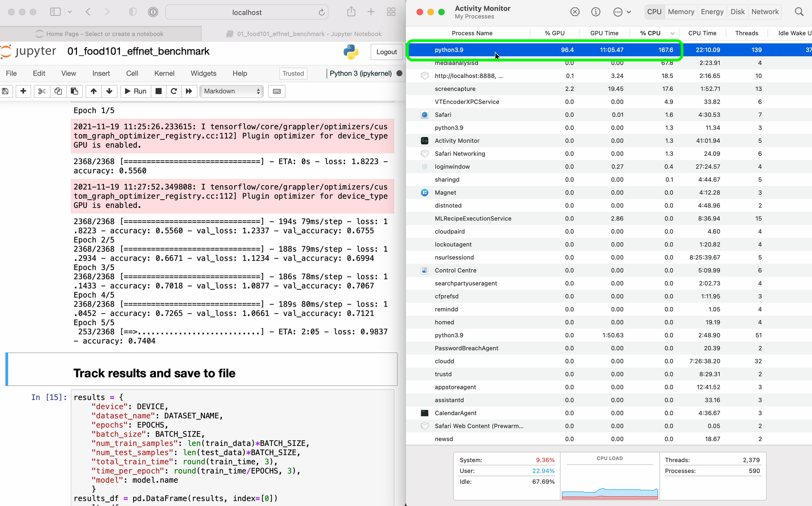
Task: Expand the Network tab in Activity Monitor
Action: pos(765,12)
